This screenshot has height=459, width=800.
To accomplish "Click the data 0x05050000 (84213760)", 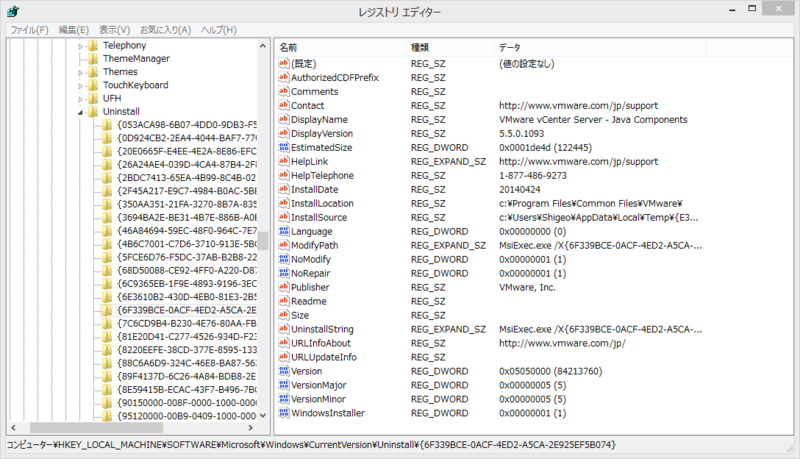I will coord(551,371).
